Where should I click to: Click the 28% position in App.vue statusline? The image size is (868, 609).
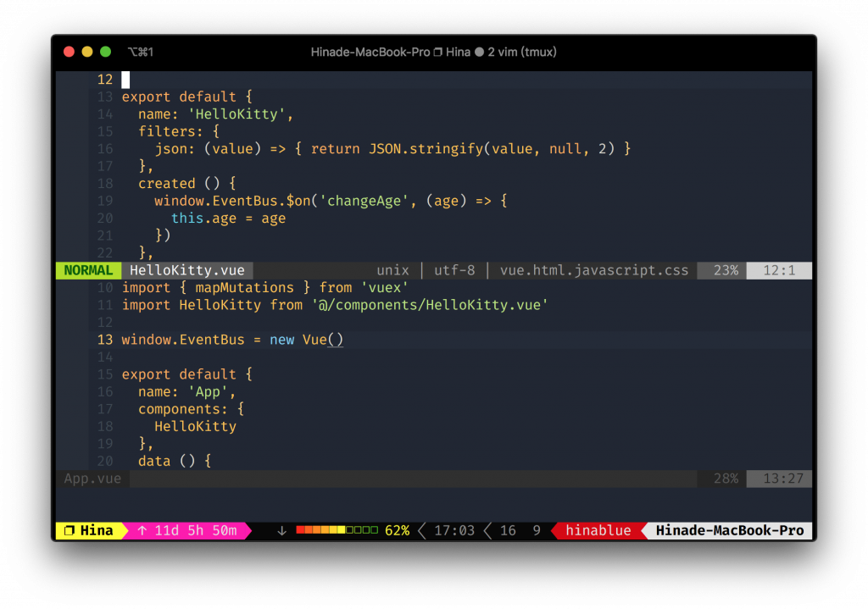(x=726, y=479)
